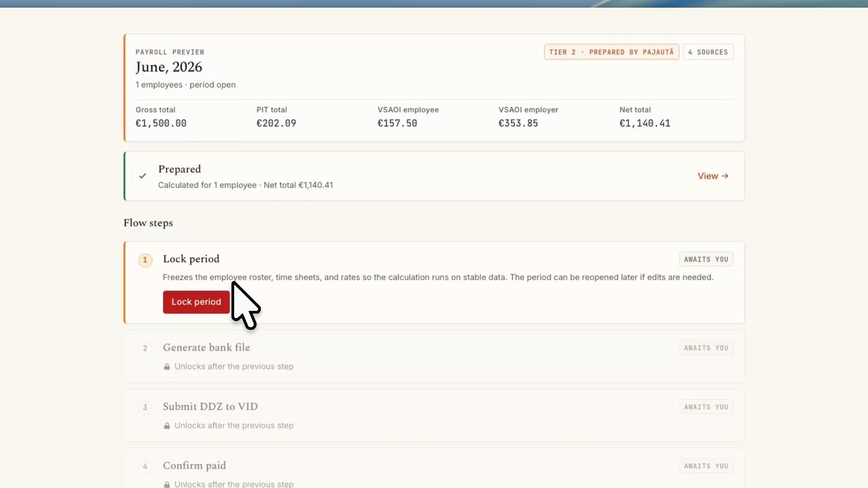868x488 pixels.
Task: Click the green Prepared checkmark icon
Action: tap(143, 176)
